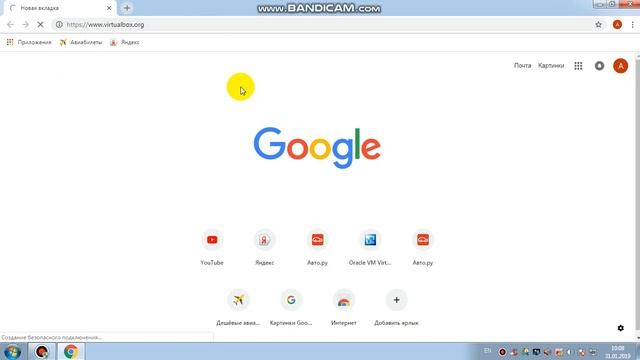Viewport: 640px width, 360px height.
Task: Click the taskbar clock
Action: 618,352
